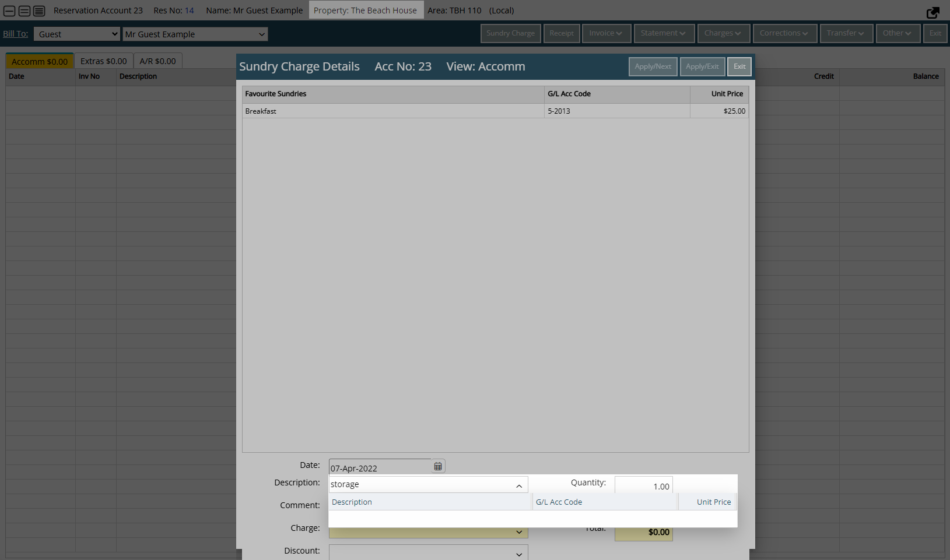
Task: Click the Favourite Sundries column header
Action: pos(393,94)
